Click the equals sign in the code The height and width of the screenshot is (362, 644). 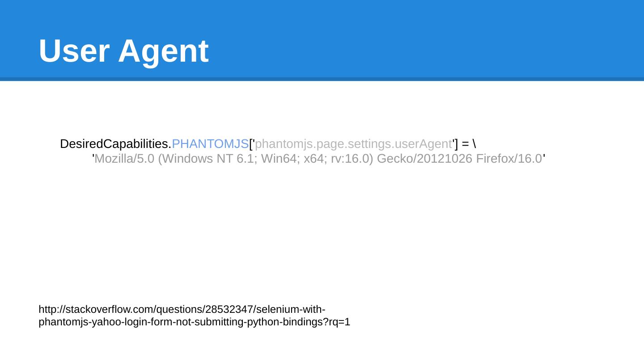(x=465, y=144)
